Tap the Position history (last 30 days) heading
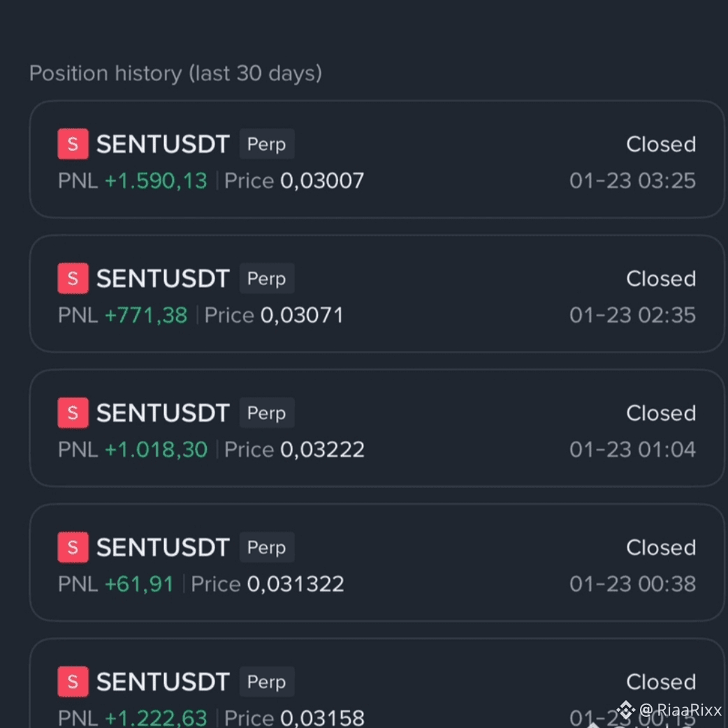This screenshot has height=728, width=728. click(x=175, y=73)
